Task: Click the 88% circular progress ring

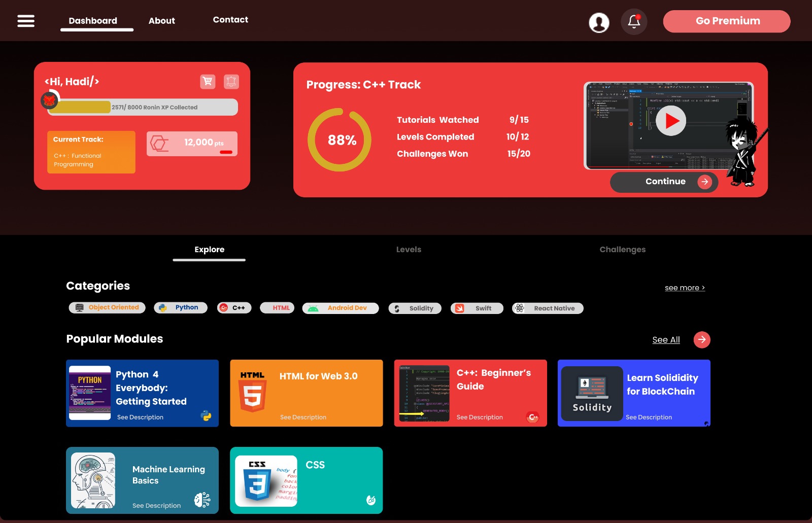Action: pyautogui.click(x=340, y=140)
